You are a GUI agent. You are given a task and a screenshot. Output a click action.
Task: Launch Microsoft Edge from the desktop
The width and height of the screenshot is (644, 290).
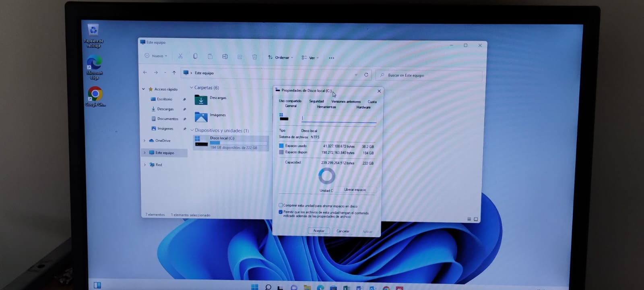(x=94, y=67)
